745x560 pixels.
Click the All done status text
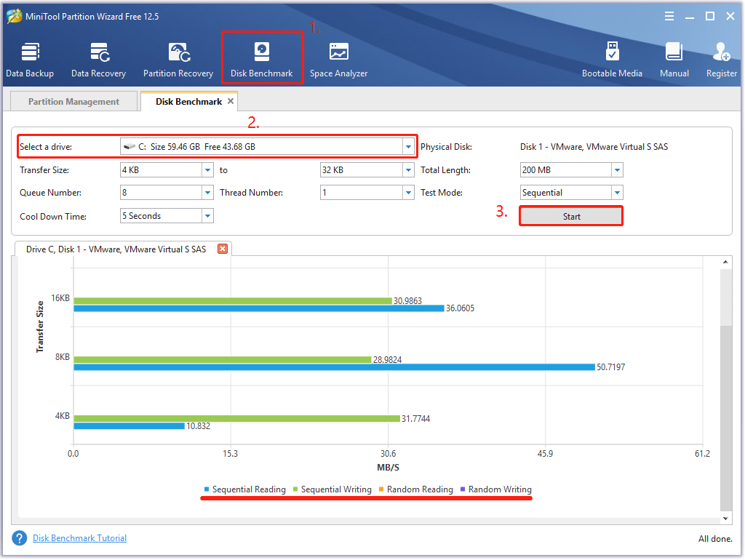click(715, 539)
